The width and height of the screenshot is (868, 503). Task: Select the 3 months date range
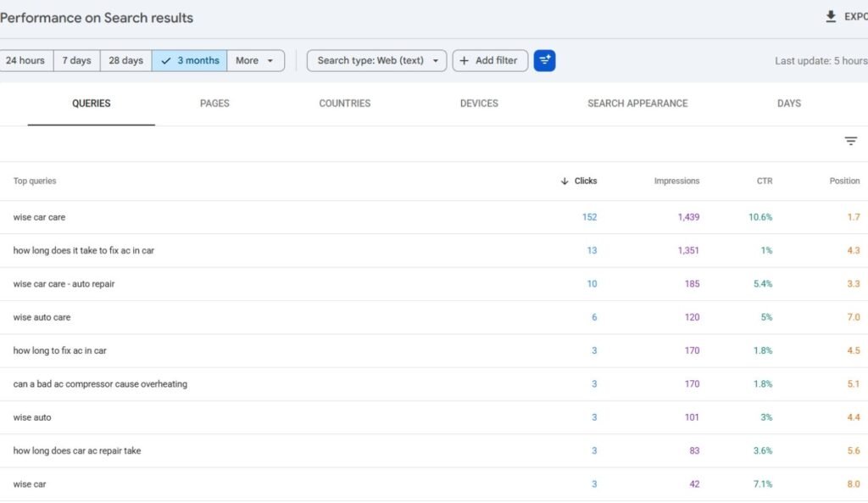189,60
